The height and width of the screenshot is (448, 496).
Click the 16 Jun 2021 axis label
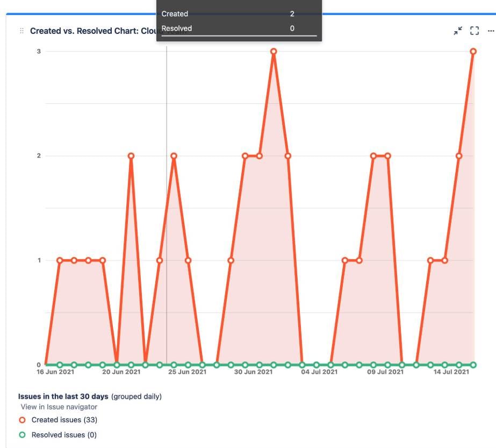click(x=55, y=372)
